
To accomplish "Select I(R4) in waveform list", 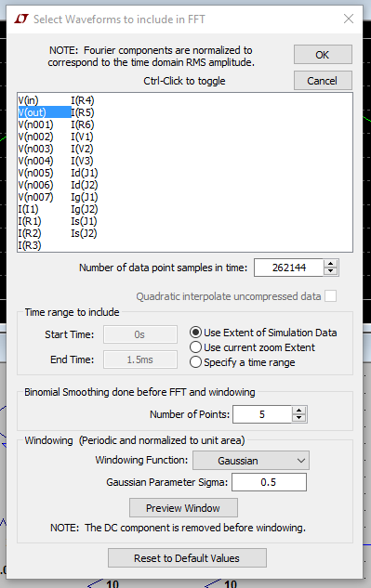I will tap(83, 100).
